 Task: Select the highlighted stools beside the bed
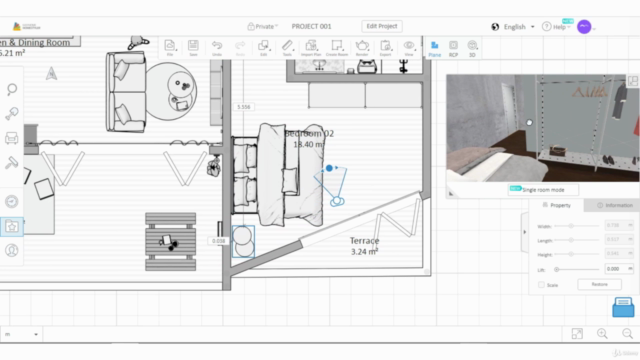pos(243,241)
